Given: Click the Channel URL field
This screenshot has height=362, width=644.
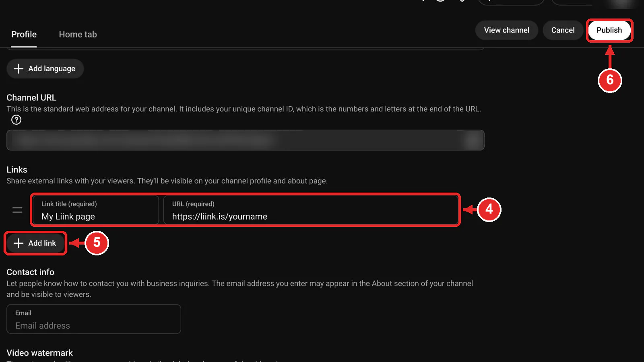Looking at the screenshot, I should [x=246, y=140].
